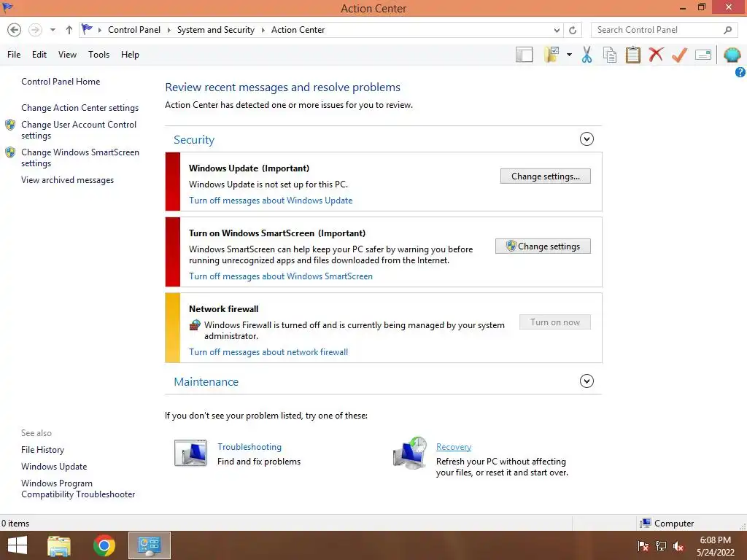Open Change Action Center settings
Viewport: 747px width, 560px height.
80,108
